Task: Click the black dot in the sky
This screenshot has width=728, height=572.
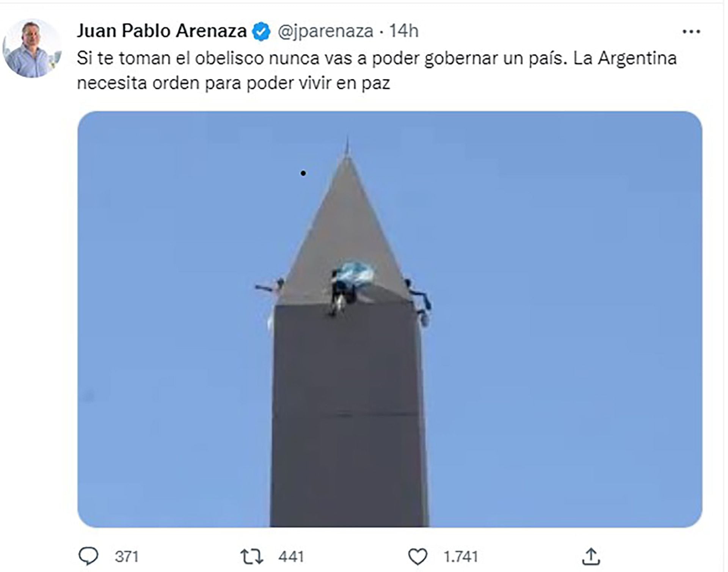Action: click(x=303, y=173)
